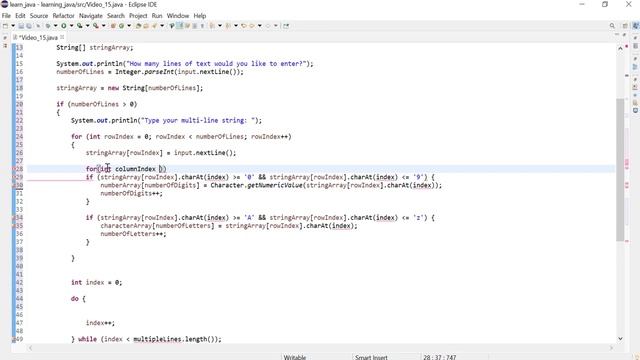This screenshot has height=360, width=640.
Task: Maximize the editor area
Action: 624,36
